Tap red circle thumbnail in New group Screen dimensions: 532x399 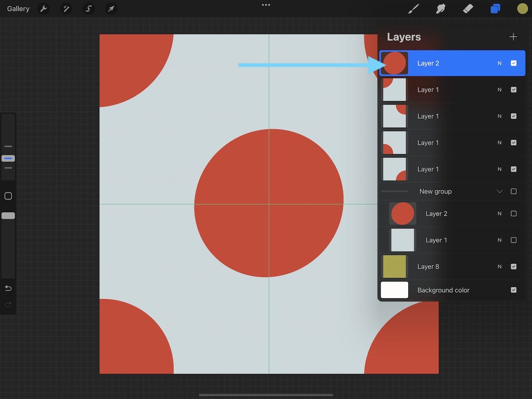[x=403, y=213]
